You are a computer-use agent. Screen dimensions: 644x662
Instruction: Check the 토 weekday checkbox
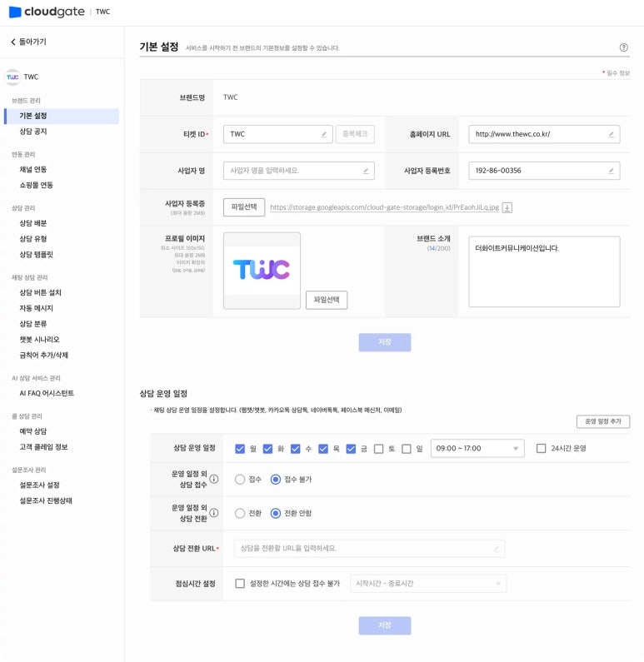pyautogui.click(x=379, y=449)
